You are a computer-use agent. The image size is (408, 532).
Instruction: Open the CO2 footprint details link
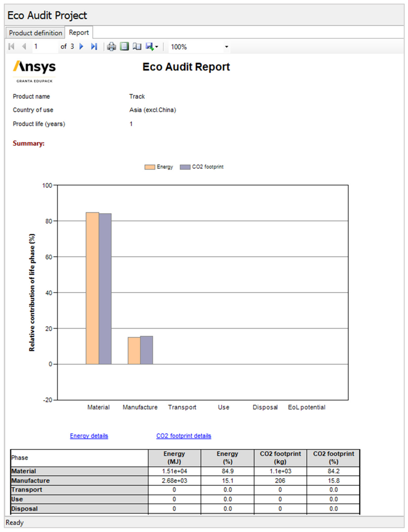pos(184,436)
